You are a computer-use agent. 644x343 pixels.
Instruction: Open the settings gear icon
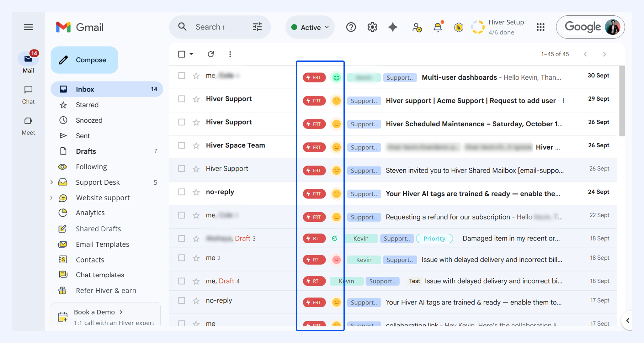[x=372, y=27]
